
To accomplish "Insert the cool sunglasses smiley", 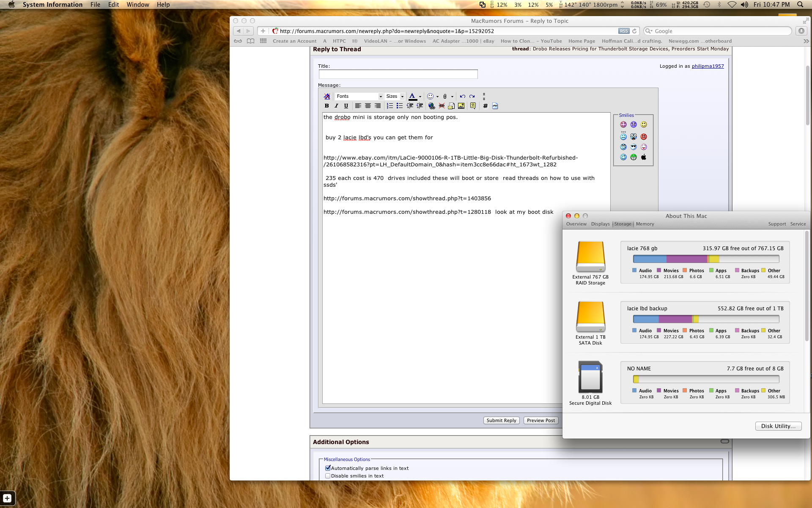I will 634,147.
